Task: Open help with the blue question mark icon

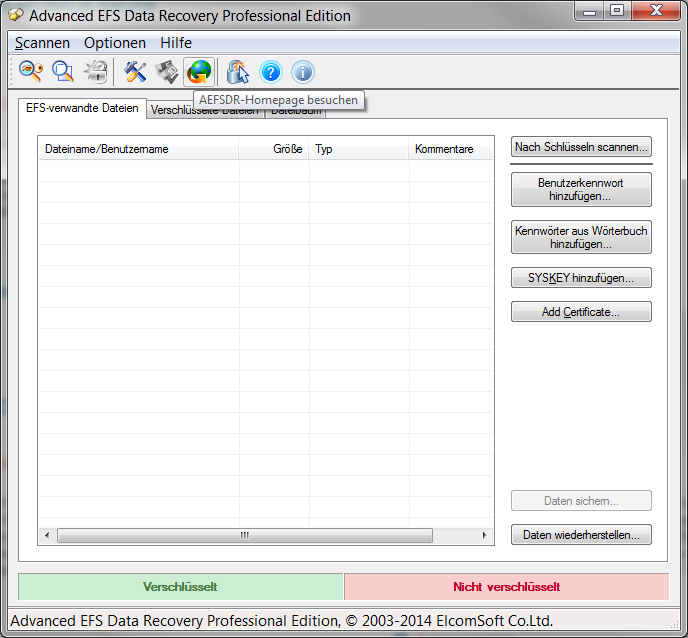Action: click(270, 71)
